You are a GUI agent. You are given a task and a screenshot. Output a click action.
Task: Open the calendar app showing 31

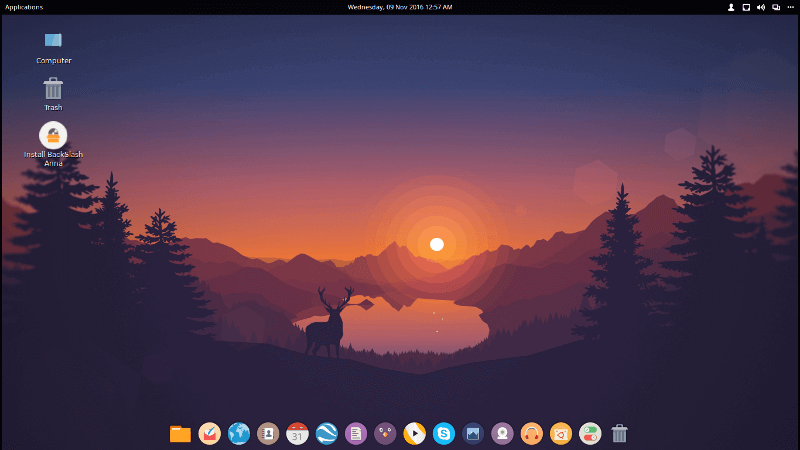tap(297, 433)
